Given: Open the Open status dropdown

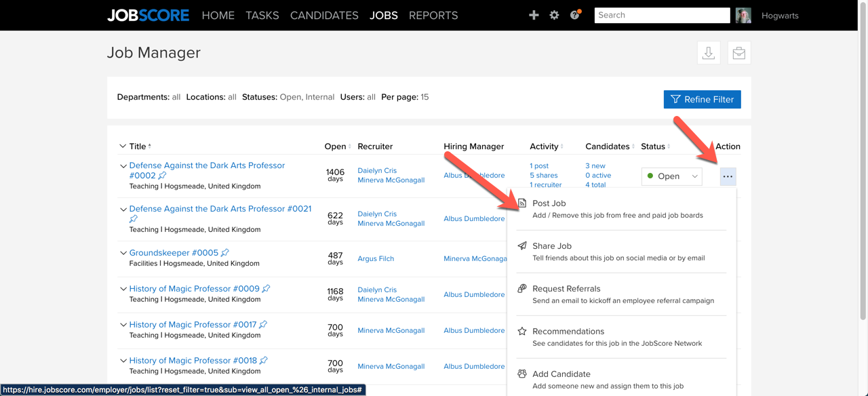Looking at the screenshot, I should click(x=671, y=176).
